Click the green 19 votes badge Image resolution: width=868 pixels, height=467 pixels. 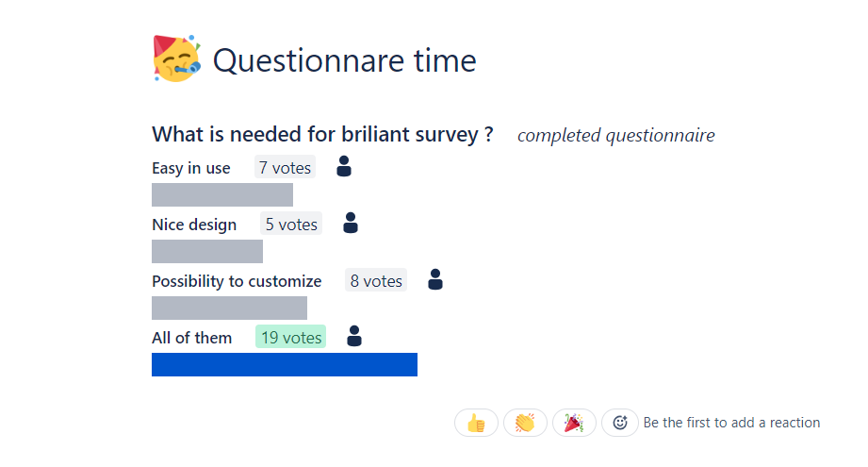pyautogui.click(x=290, y=336)
